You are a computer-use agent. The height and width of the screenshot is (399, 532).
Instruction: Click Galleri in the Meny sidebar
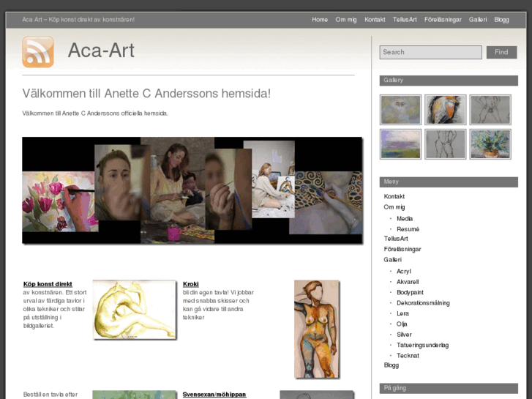click(392, 260)
